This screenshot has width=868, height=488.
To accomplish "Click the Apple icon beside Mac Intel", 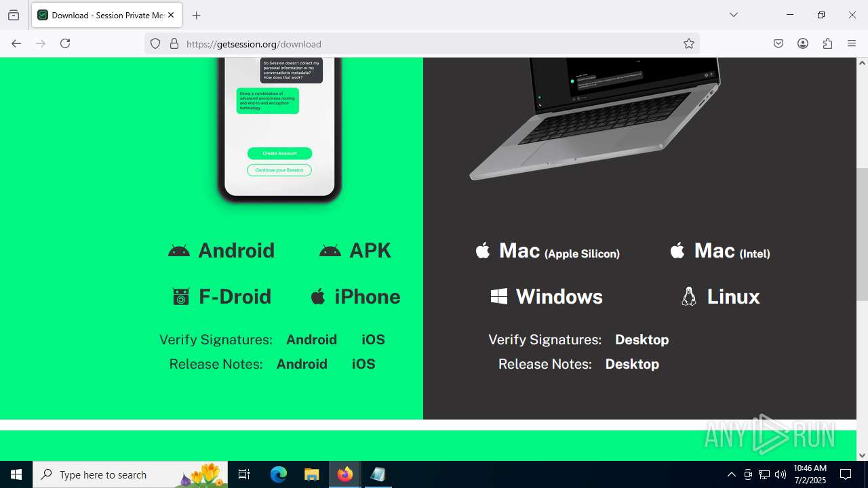I will [x=677, y=250].
